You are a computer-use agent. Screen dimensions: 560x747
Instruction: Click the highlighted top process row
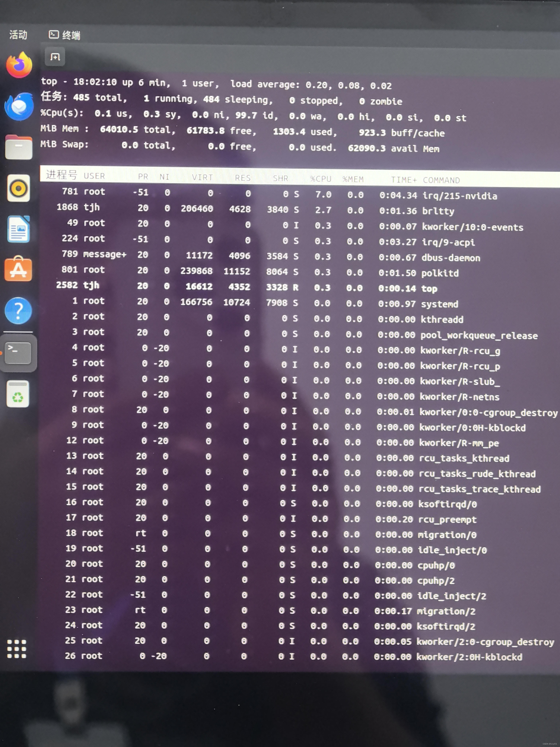pyautogui.click(x=429, y=289)
